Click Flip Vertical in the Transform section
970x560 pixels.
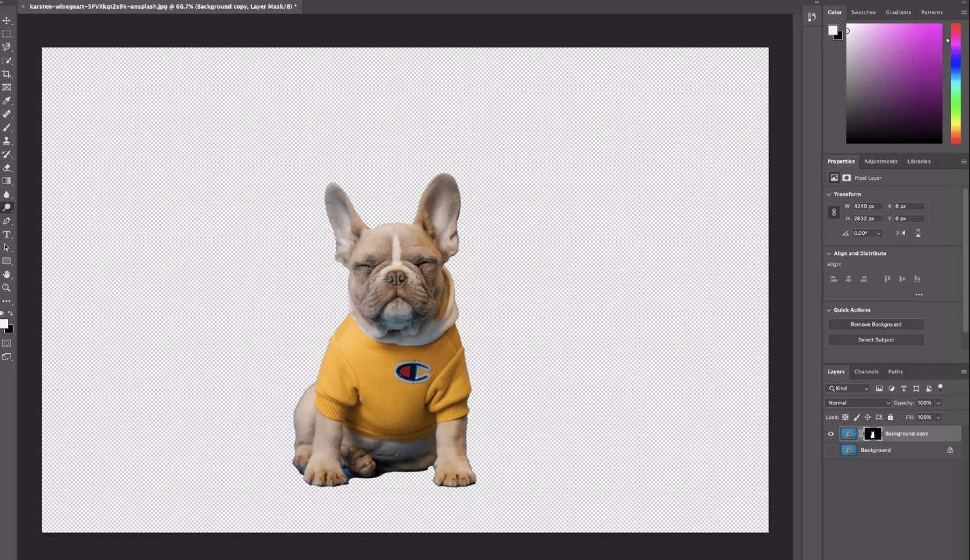pos(918,233)
